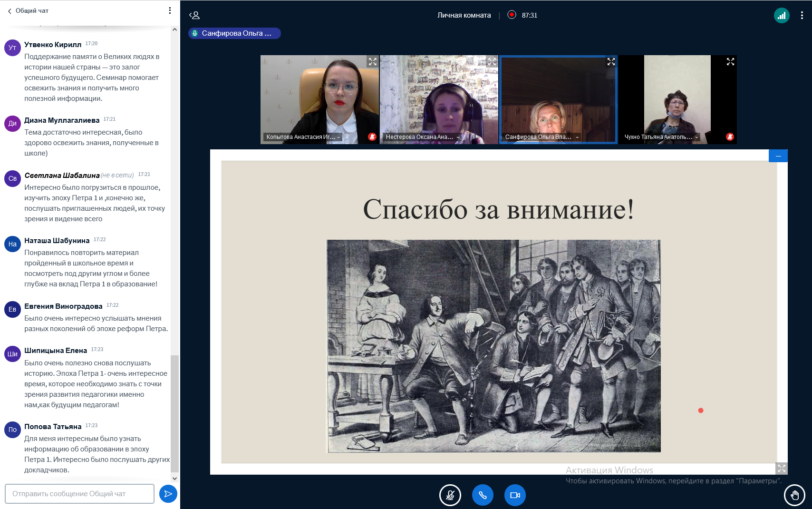Click name Шипицына Елена in chat
Viewport: 812px width, 509px height.
click(56, 351)
